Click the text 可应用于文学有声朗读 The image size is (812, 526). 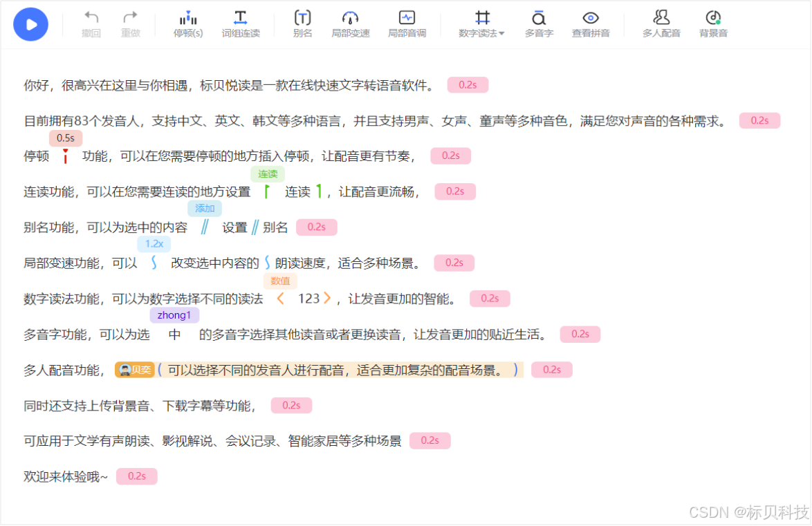pyautogui.click(x=86, y=441)
